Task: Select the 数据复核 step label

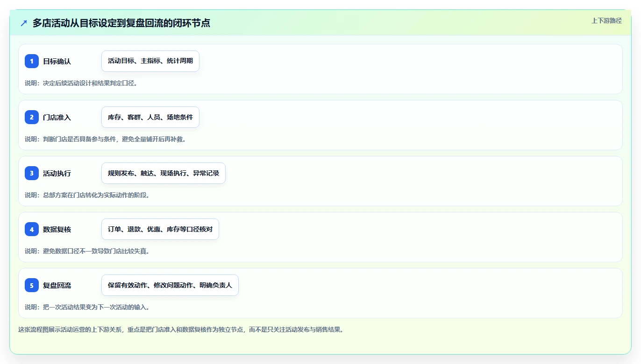Action: click(x=57, y=229)
